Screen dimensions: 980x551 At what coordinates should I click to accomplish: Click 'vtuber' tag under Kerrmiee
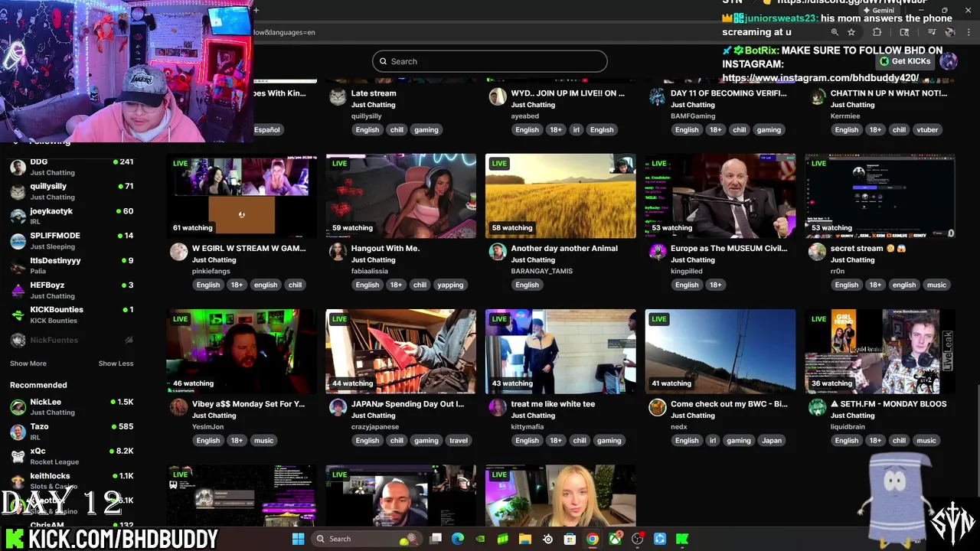pyautogui.click(x=927, y=129)
